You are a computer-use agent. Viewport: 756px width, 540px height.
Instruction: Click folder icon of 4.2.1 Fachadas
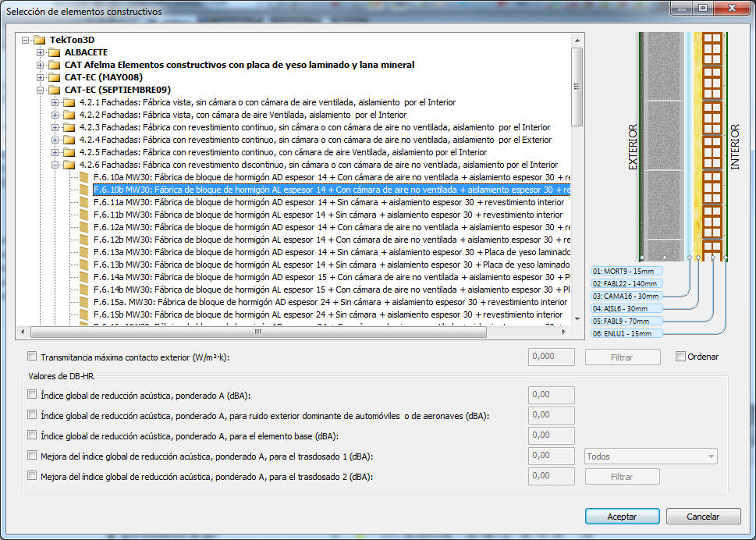click(x=69, y=102)
